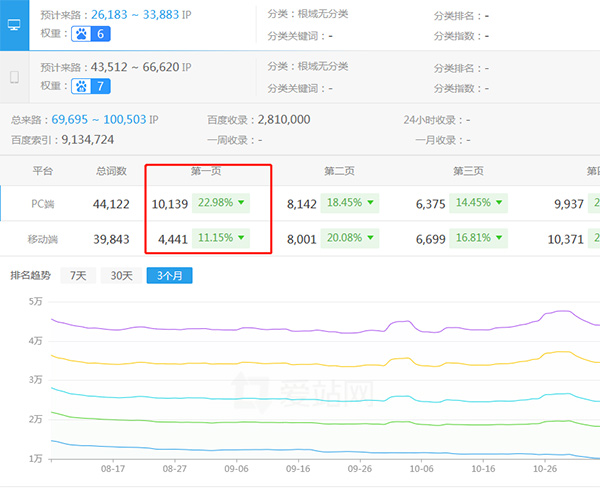Click mobile second page count 8,001
The height and width of the screenshot is (492, 600).
pos(302,239)
